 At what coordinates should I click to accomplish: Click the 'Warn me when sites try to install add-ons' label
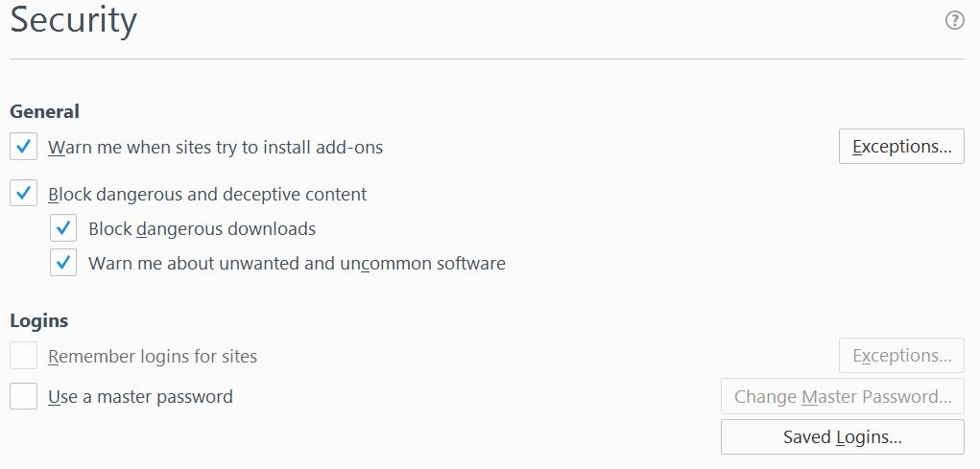[216, 148]
